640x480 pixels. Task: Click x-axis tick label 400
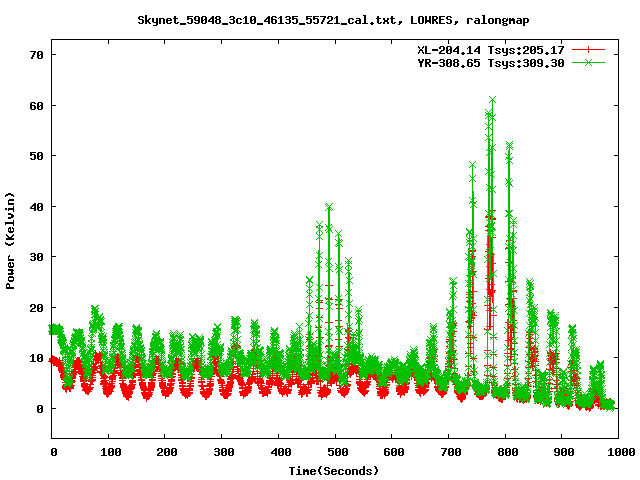(x=280, y=452)
